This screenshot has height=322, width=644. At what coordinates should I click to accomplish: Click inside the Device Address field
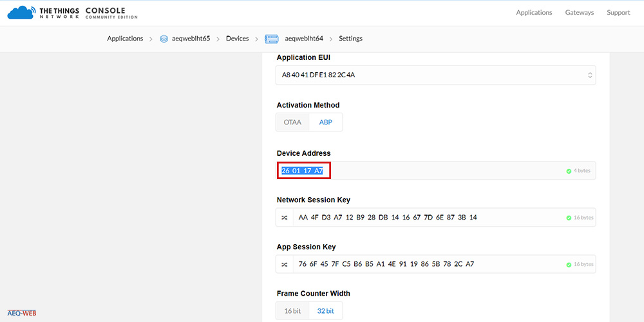[x=436, y=171]
